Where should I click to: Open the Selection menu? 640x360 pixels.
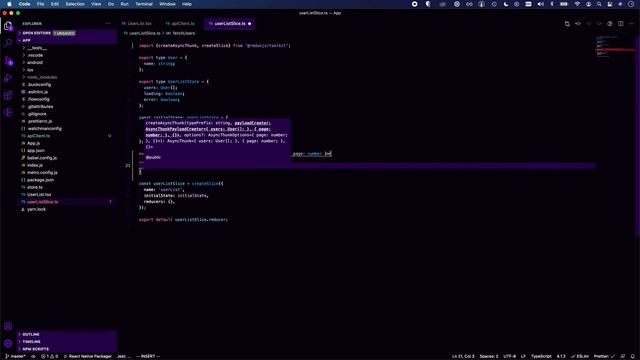click(75, 4)
